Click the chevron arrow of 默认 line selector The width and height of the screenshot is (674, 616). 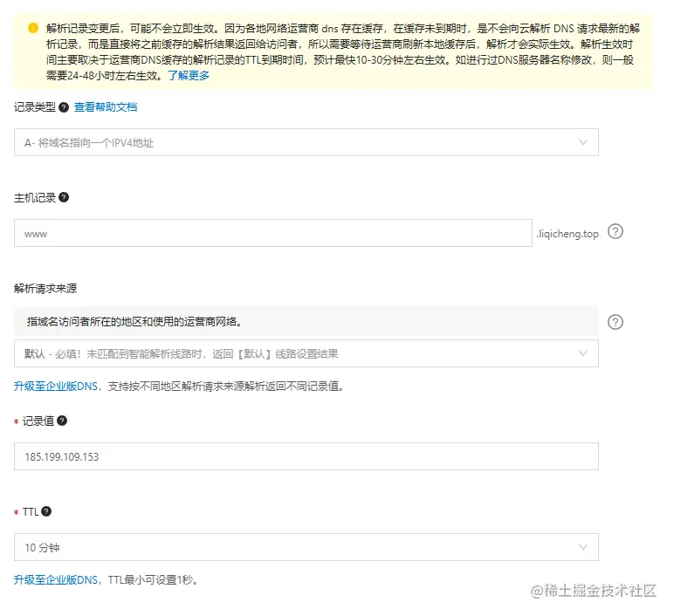(583, 353)
